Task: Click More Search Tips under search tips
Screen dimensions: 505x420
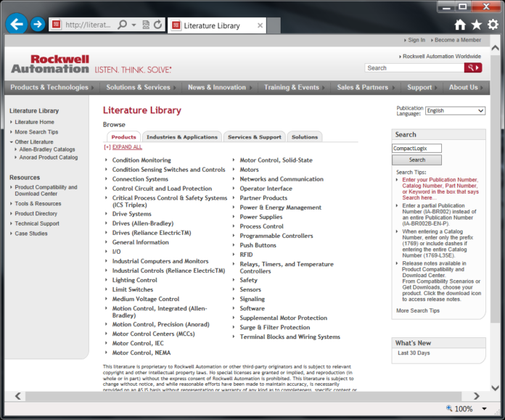Action: pos(418,310)
